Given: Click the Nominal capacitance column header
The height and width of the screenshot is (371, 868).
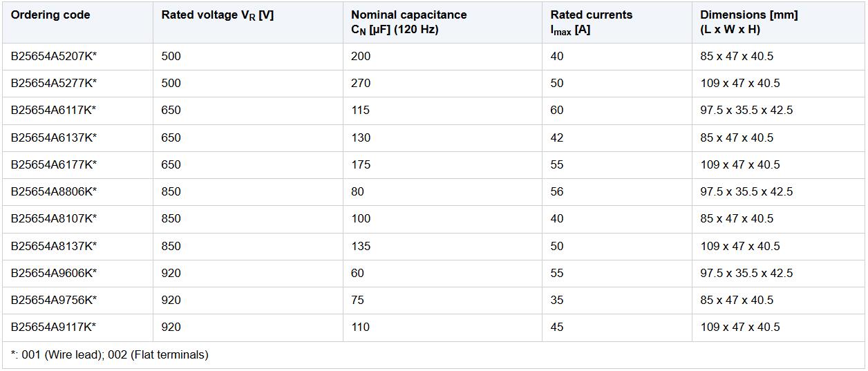Looking at the screenshot, I should 408,22.
